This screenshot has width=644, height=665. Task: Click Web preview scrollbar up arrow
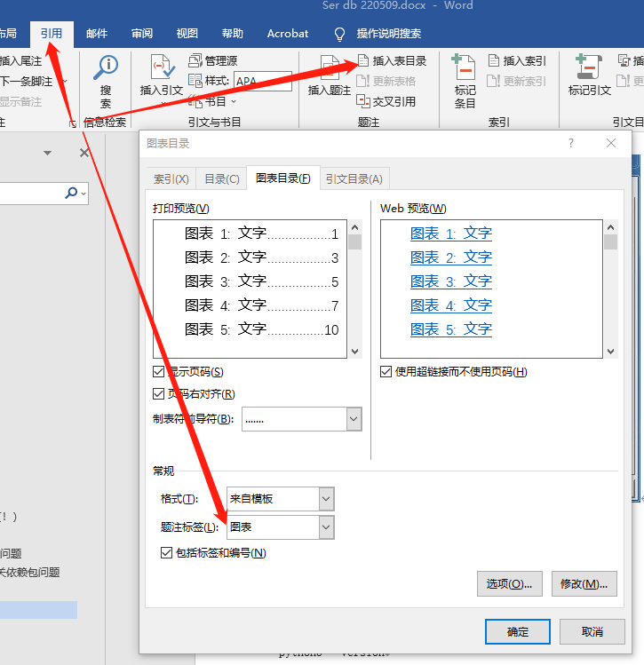tap(611, 227)
